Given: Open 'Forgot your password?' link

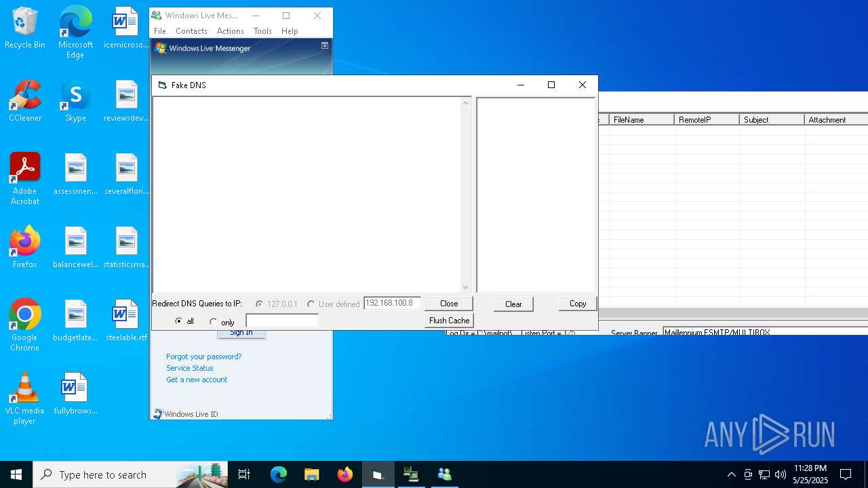Looking at the screenshot, I should pos(203,357).
